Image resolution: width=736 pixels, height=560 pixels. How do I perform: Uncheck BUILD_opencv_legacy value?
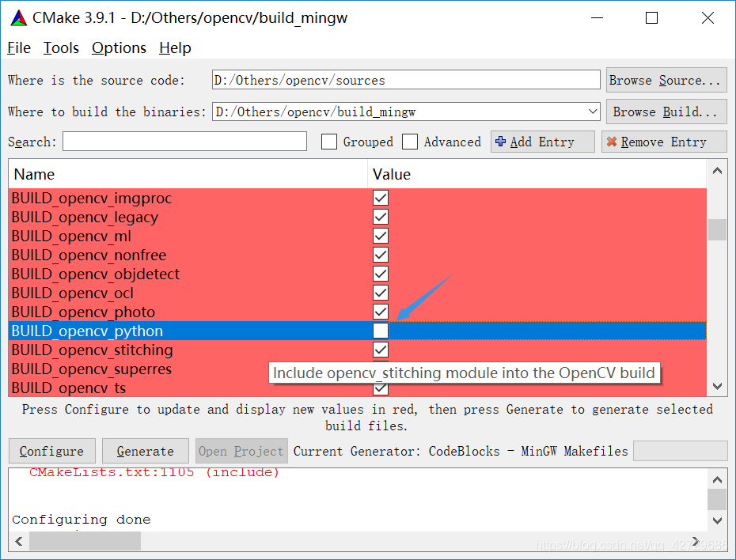click(381, 217)
